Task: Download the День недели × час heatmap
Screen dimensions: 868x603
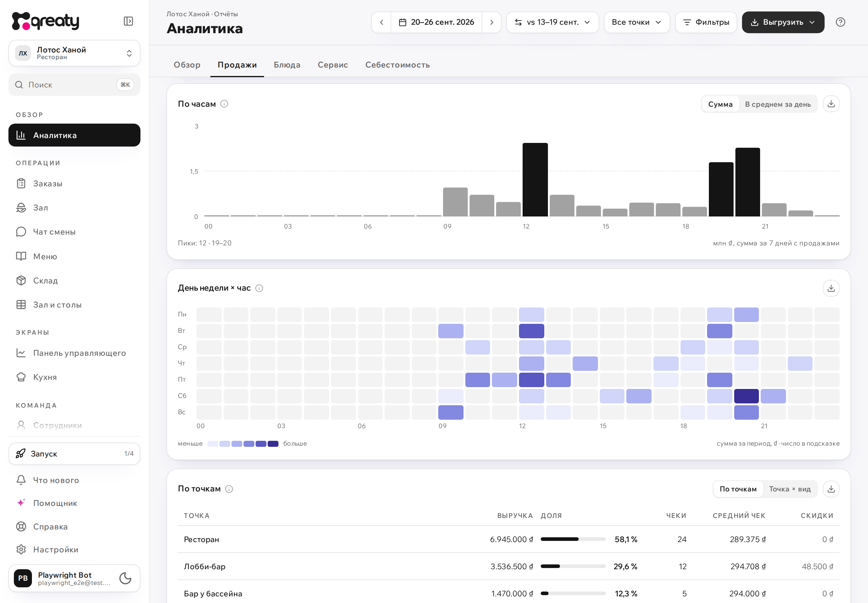Action: pos(831,288)
